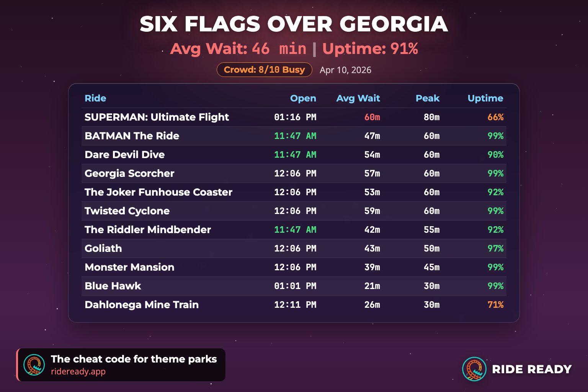Click the Ride Ready logo beside the tagline
588x392 pixels.
[34, 365]
